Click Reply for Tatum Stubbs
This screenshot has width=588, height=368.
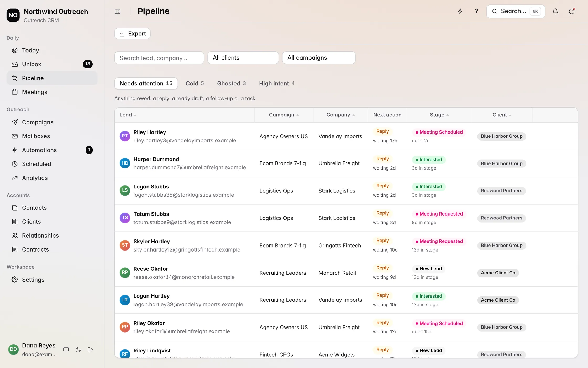[382, 213]
